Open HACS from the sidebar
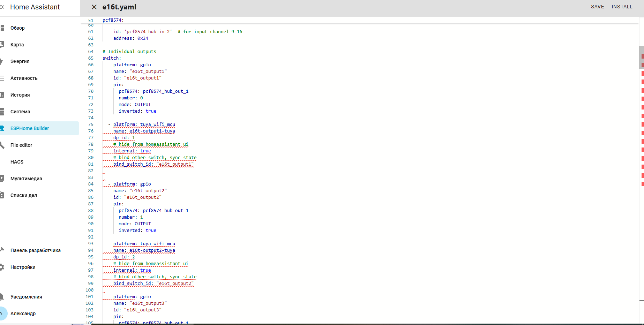 (17, 162)
